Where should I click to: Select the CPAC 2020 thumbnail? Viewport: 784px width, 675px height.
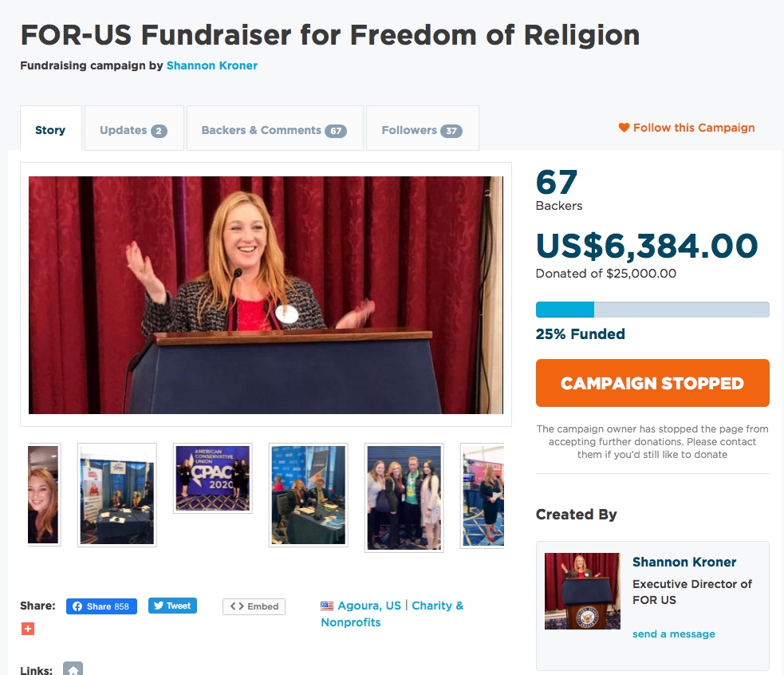click(x=213, y=479)
